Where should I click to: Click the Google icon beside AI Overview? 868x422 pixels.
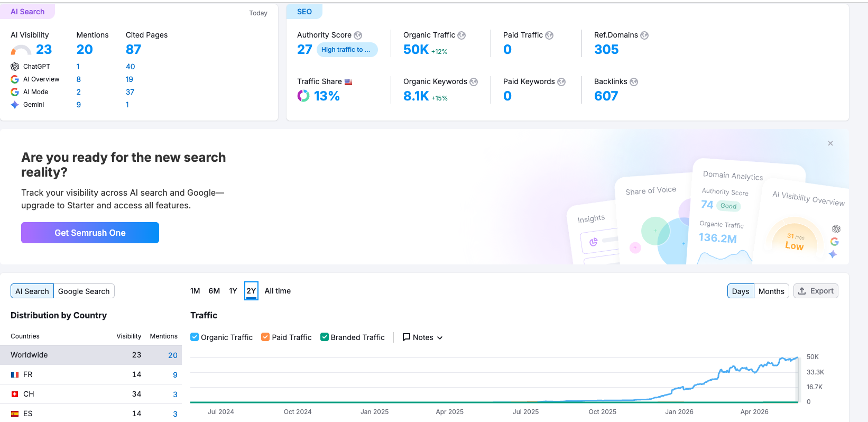pyautogui.click(x=15, y=79)
